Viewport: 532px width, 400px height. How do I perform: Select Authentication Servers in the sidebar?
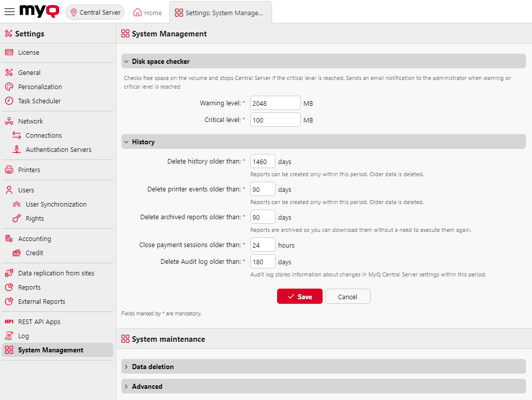click(59, 149)
